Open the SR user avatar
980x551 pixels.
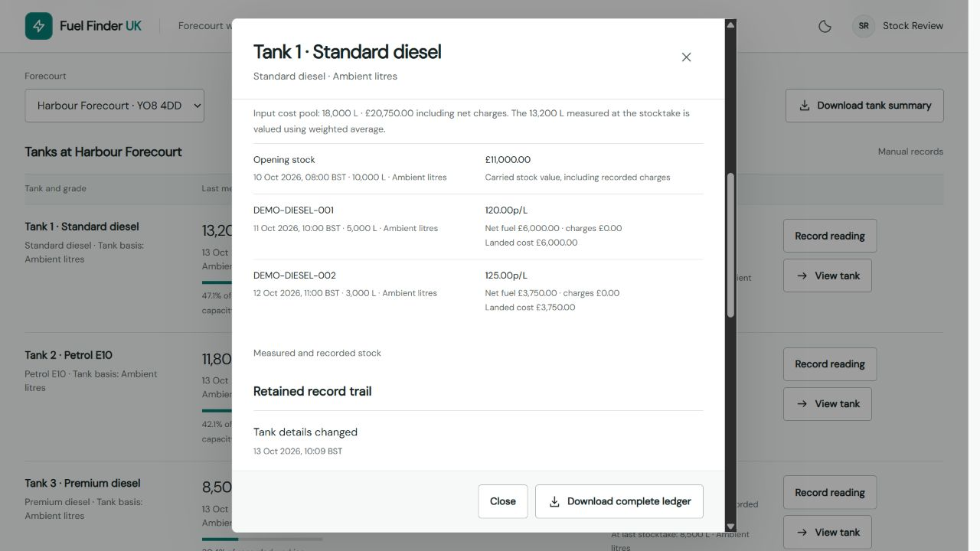point(864,26)
